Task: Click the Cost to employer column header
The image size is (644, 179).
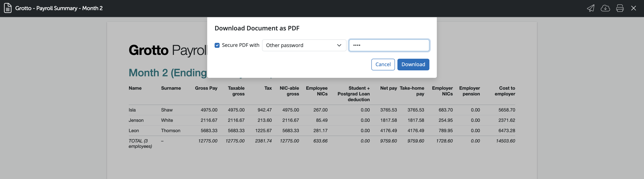Action: [x=505, y=91]
